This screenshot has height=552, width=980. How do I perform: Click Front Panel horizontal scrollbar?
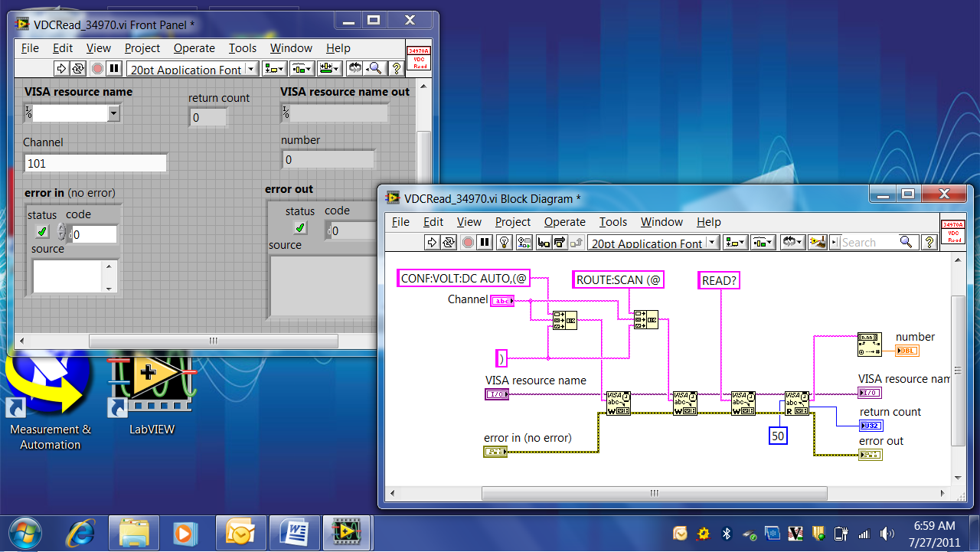point(213,341)
